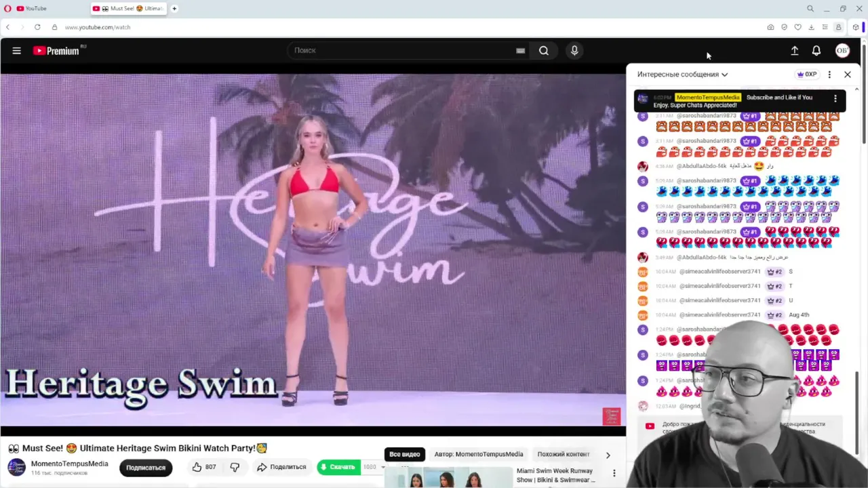Select the Must See Ultimate browser tab

127,9
